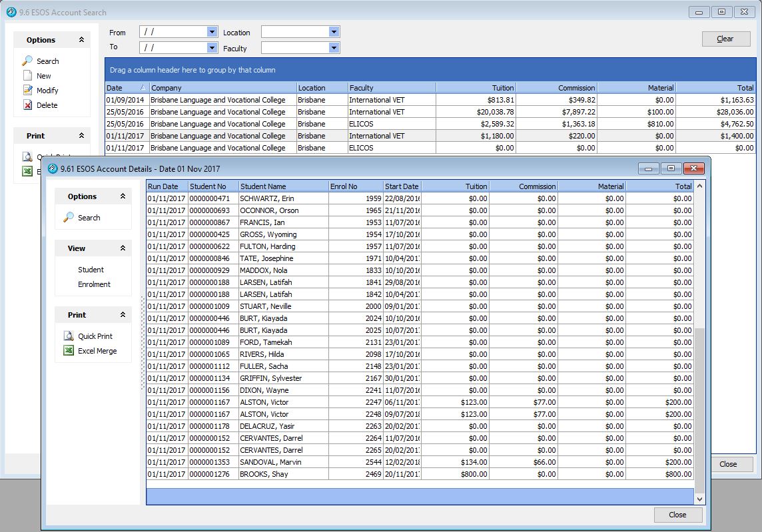
Task: Select Student under View
Action: (91, 270)
